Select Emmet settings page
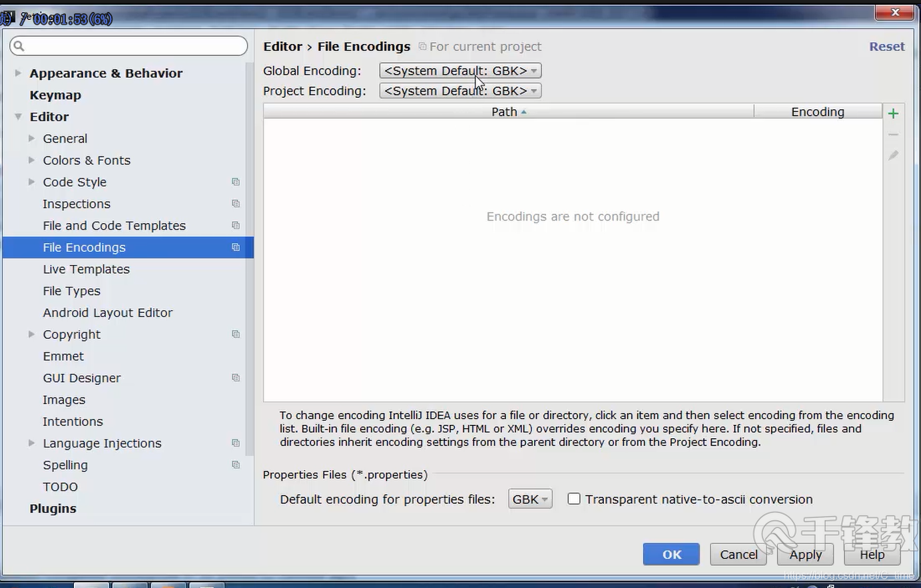 pos(63,356)
